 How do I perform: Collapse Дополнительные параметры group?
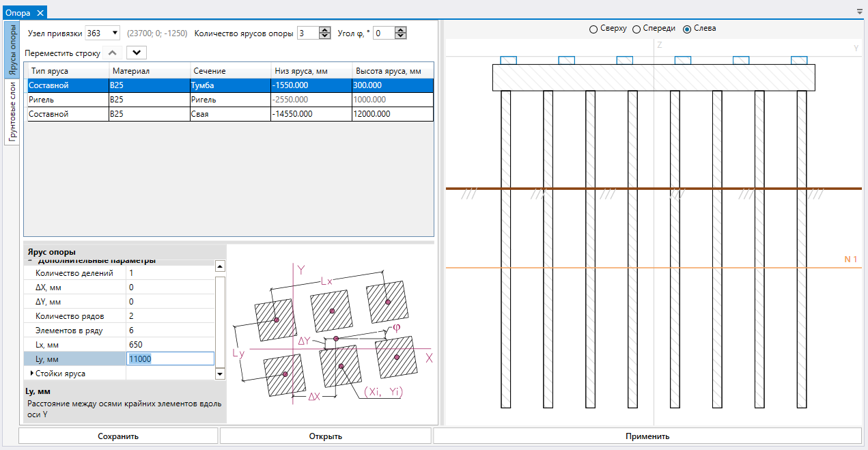coord(31,260)
